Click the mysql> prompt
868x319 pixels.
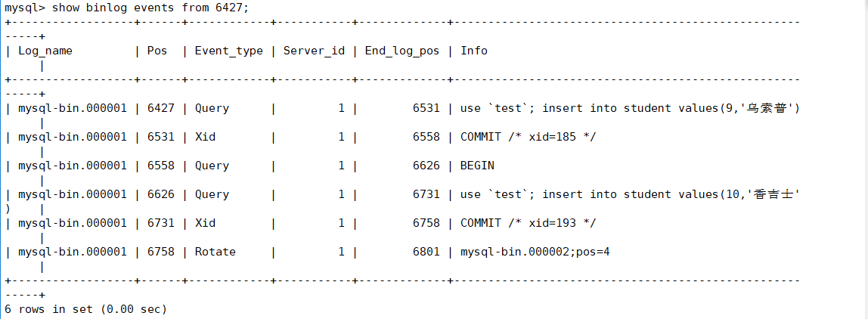tap(24, 8)
